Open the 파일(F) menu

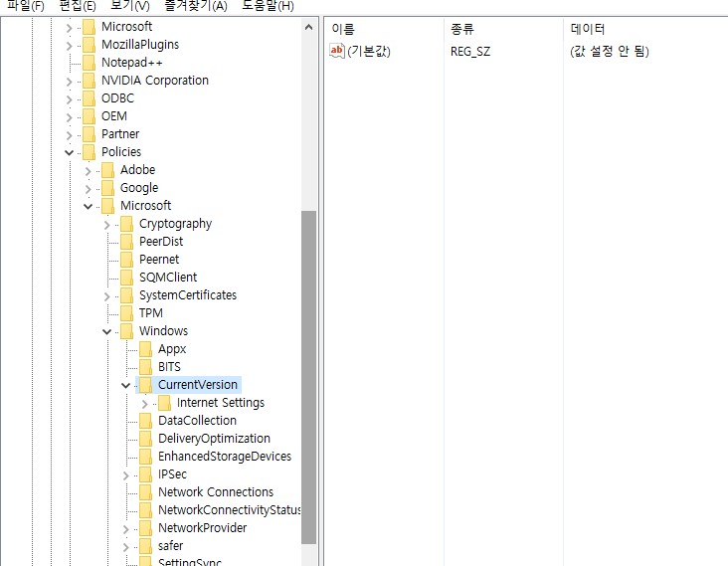click(26, 6)
